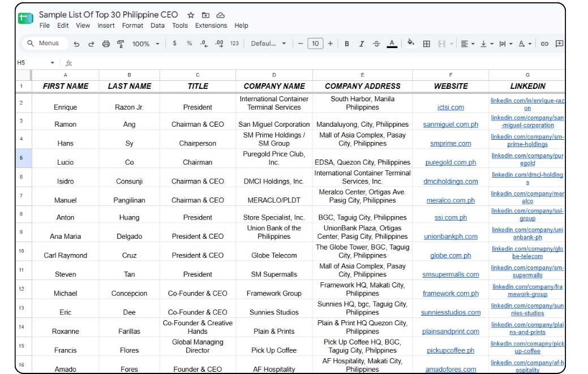Star this spreadsheet document
Image resolution: width=588 pixels, height=374 pixels.
(191, 15)
